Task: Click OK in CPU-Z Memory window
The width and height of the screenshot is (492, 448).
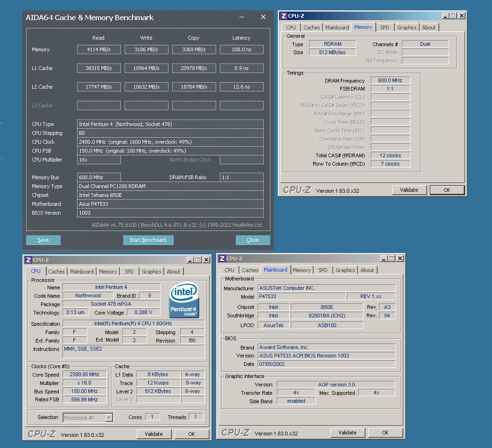Action: pos(447,190)
